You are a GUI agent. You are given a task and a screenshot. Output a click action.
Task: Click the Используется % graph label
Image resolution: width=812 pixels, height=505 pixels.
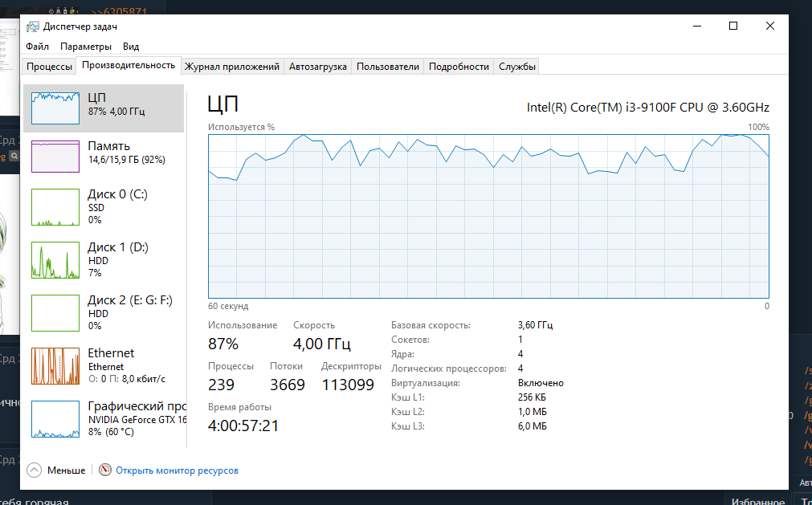[x=241, y=127]
